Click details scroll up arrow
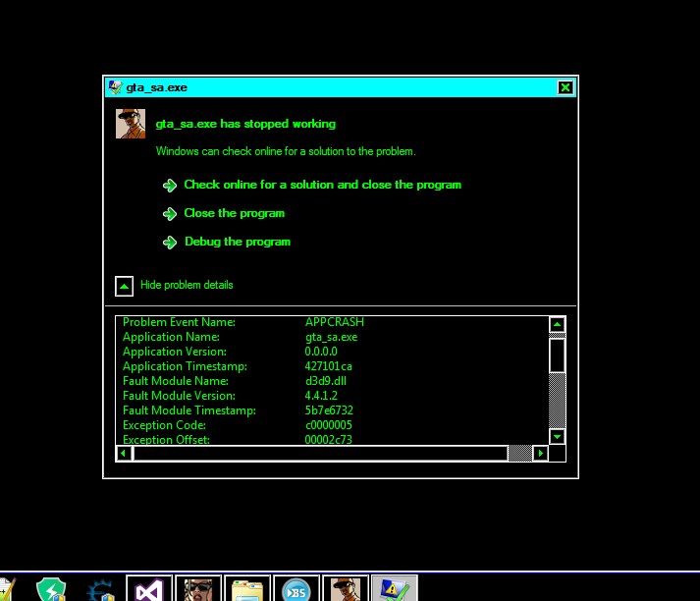 click(557, 325)
